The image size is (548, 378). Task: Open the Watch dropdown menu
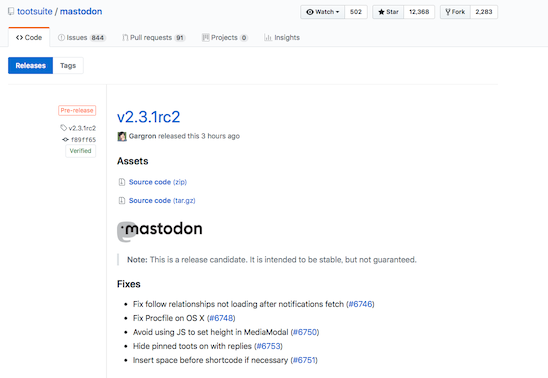point(322,12)
